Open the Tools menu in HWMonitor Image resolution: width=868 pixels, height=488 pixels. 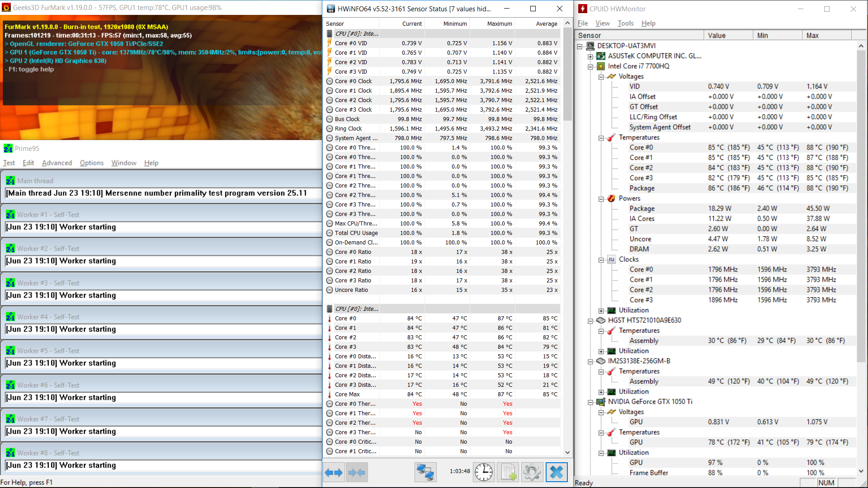point(625,23)
